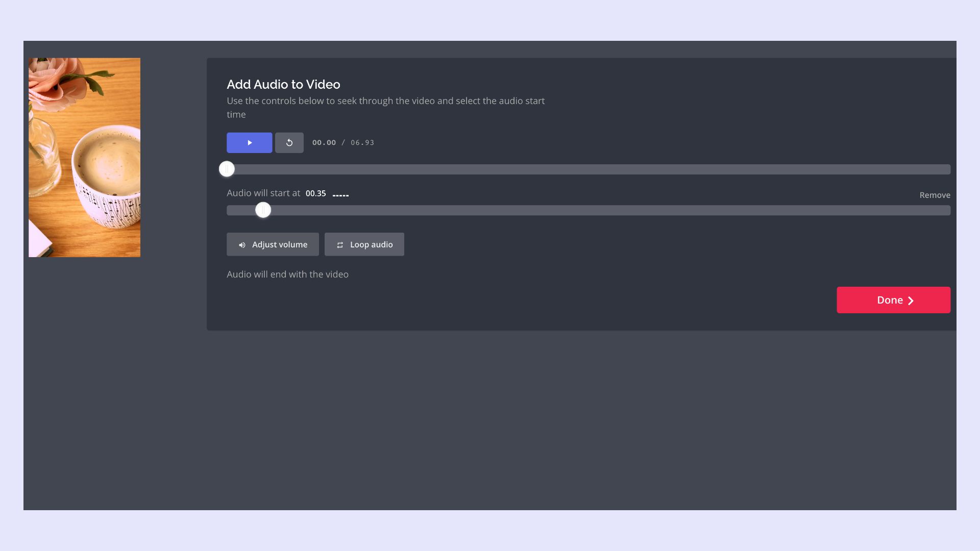Click the Add Audio to Video heading

(x=283, y=84)
